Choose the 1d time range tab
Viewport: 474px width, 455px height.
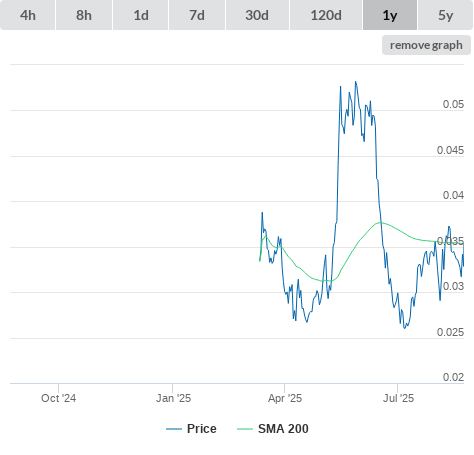[x=141, y=15]
